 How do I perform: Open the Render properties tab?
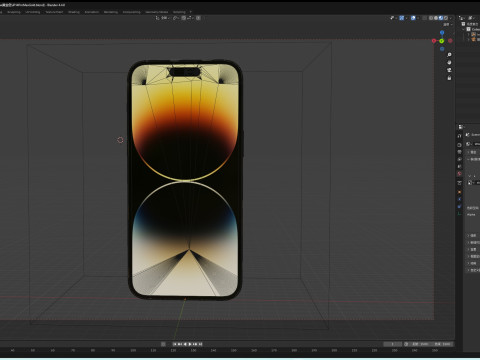tap(459, 145)
